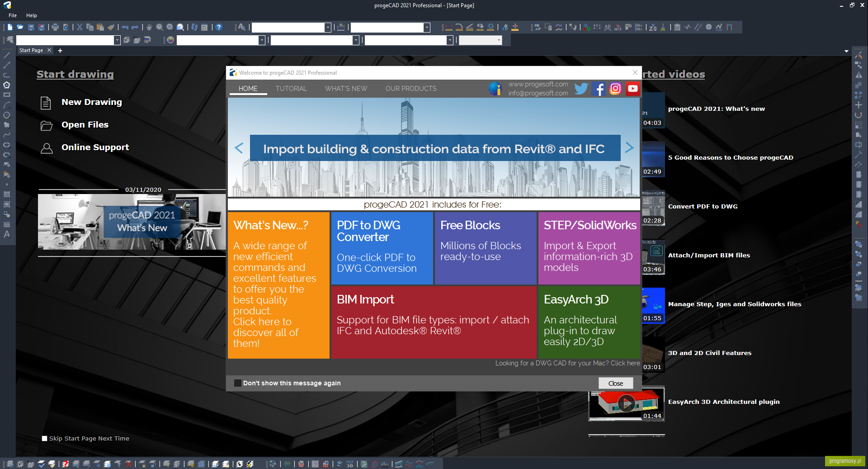868x469 pixels.
Task: Select the Pan hand tool
Action: 149,27
